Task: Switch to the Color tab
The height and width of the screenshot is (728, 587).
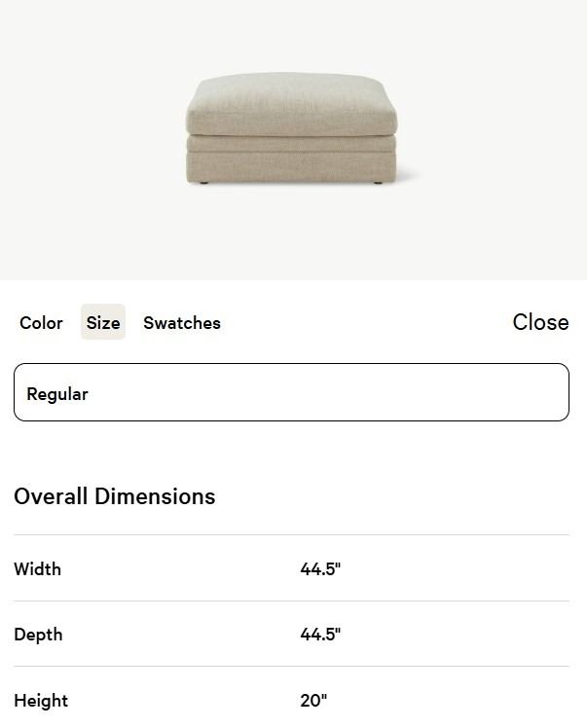Action: pyautogui.click(x=41, y=323)
